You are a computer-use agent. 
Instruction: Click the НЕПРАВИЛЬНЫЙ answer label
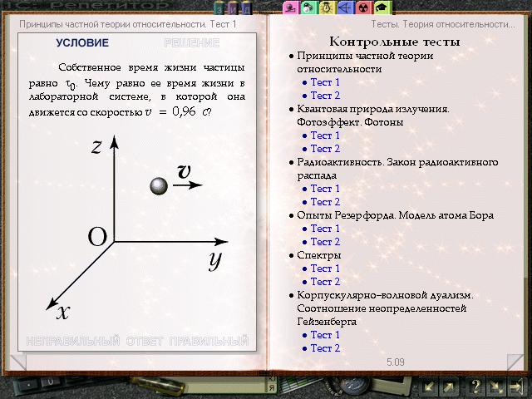(x=73, y=341)
